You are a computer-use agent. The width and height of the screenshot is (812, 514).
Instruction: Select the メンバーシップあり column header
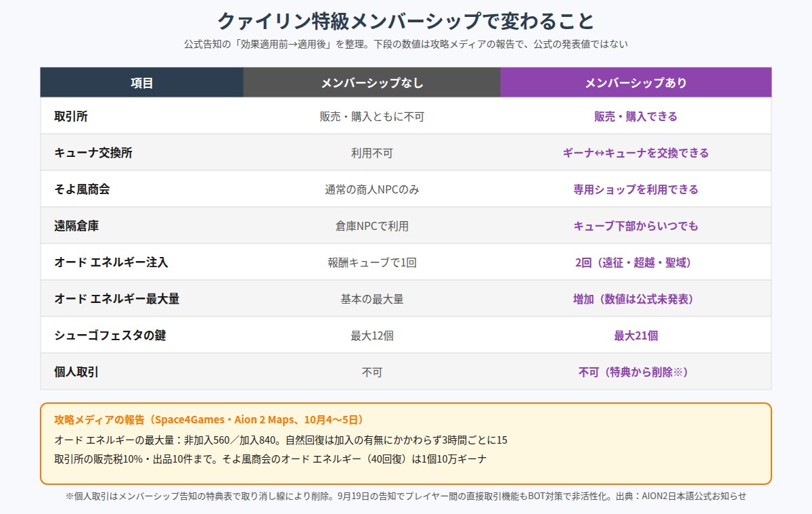pos(636,83)
